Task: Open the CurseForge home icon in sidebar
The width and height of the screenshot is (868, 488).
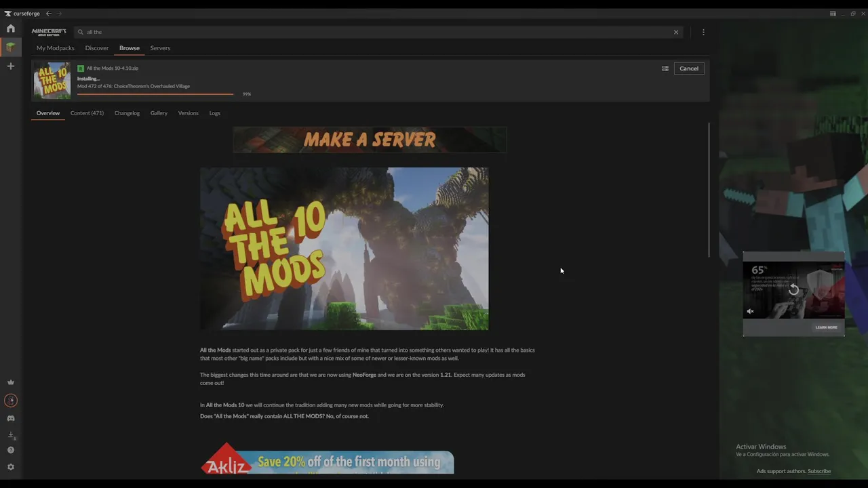Action: [11, 28]
